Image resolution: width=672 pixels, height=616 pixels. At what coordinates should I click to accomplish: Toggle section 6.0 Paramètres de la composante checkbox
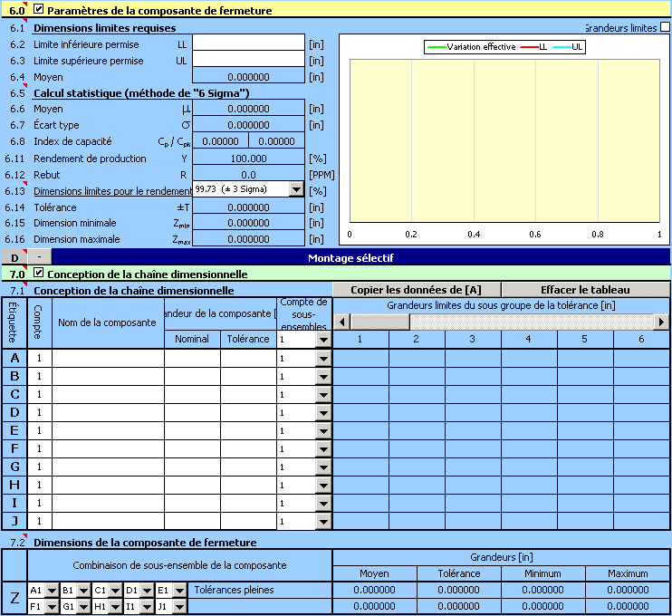coord(39,9)
